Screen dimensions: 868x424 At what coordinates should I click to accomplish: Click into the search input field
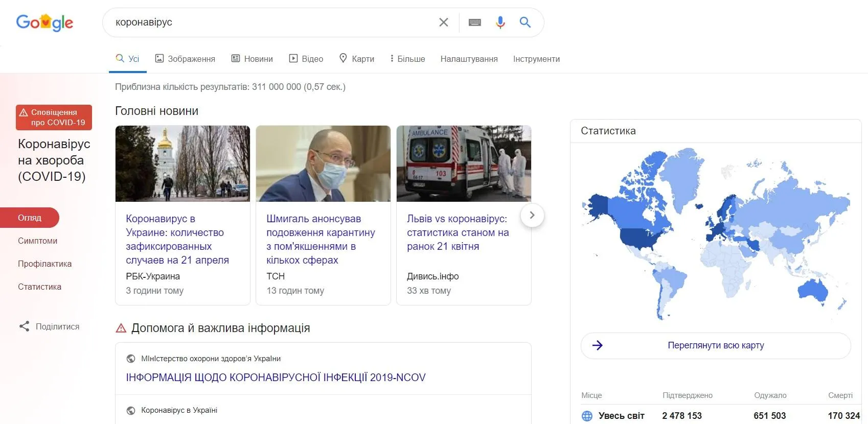[x=271, y=22]
